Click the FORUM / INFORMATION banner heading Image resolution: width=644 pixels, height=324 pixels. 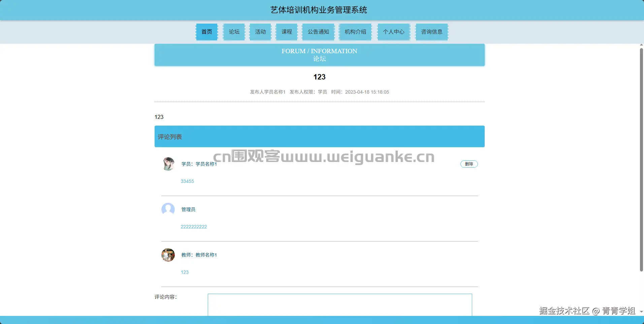319,51
